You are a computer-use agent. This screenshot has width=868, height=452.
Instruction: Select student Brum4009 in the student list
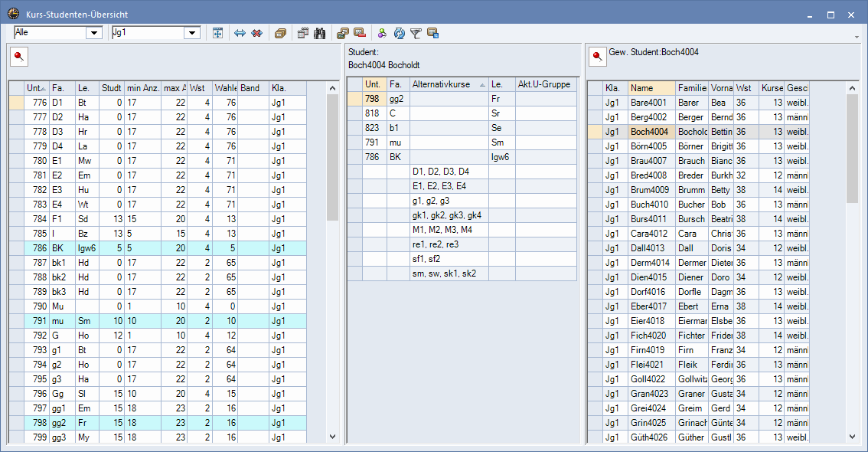click(x=649, y=190)
